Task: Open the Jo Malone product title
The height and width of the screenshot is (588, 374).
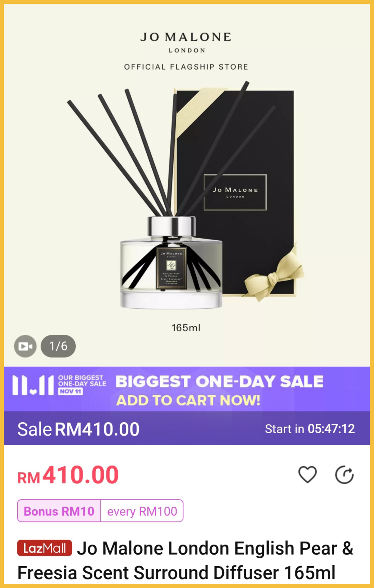Action: [x=185, y=560]
